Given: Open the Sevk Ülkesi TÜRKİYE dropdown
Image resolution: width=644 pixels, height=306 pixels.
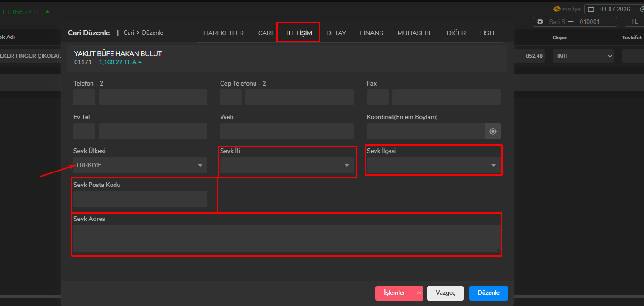Looking at the screenshot, I should pos(140,165).
